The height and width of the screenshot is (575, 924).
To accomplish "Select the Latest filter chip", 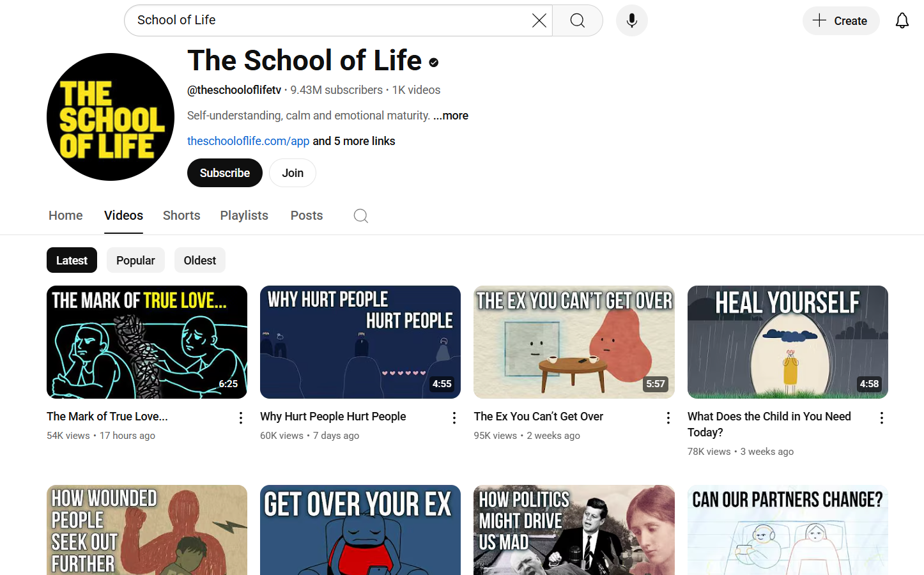I will (72, 260).
